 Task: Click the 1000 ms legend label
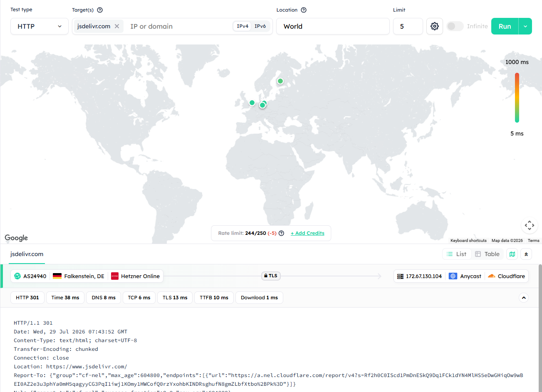[x=517, y=62]
